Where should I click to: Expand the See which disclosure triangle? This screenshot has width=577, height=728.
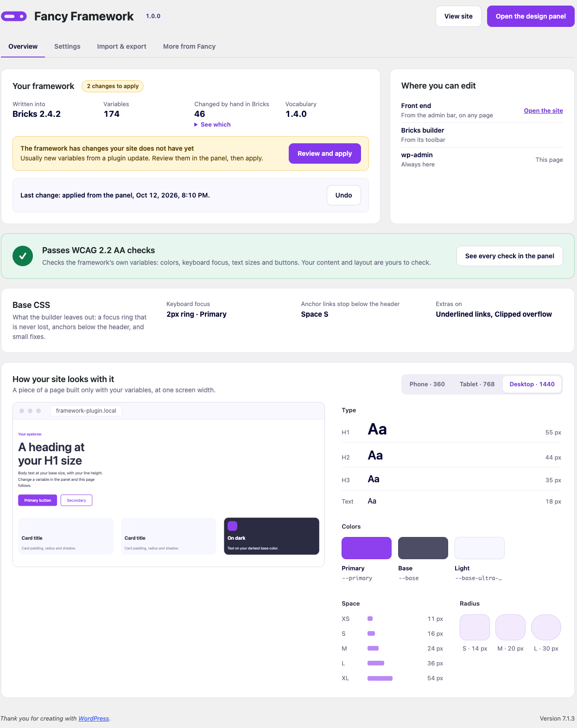click(196, 125)
